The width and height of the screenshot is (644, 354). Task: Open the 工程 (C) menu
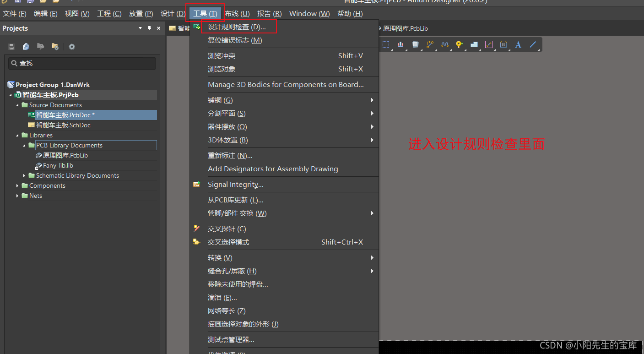tap(109, 14)
